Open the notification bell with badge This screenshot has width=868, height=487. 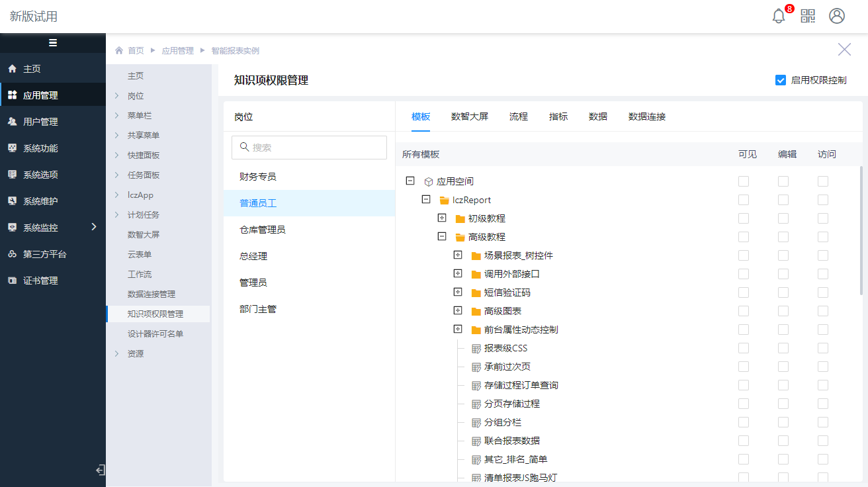779,17
